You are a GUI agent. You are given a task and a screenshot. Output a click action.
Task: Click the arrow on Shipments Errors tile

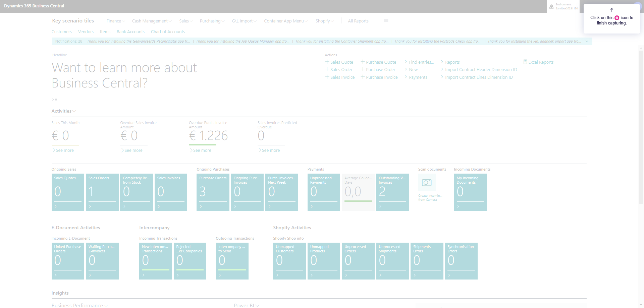click(415, 275)
